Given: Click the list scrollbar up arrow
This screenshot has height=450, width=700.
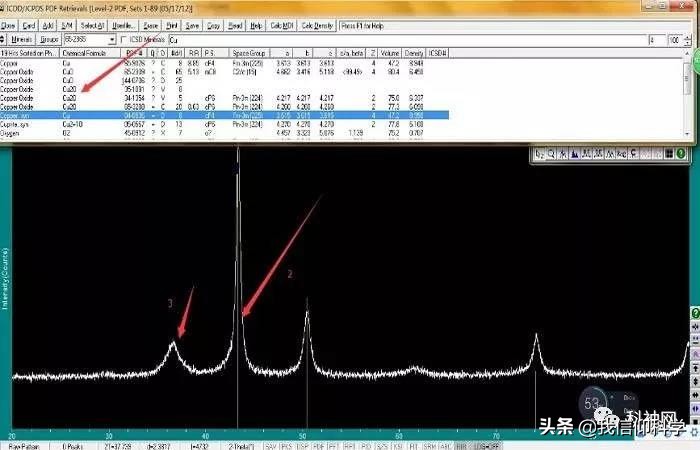Looking at the screenshot, I should click(687, 53).
